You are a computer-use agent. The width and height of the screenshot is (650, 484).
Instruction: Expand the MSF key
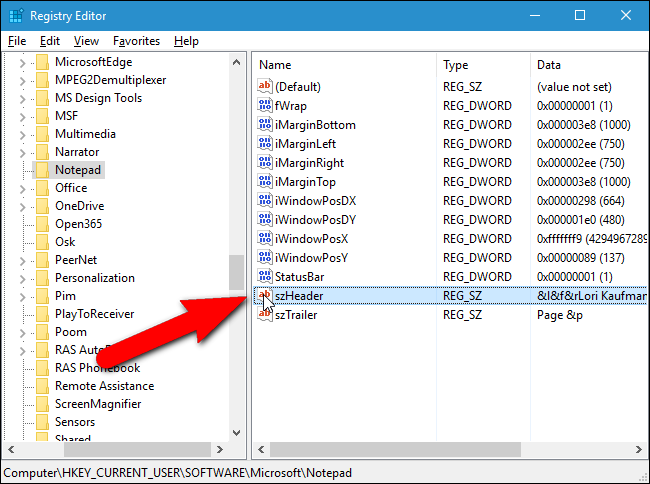click(x=22, y=117)
